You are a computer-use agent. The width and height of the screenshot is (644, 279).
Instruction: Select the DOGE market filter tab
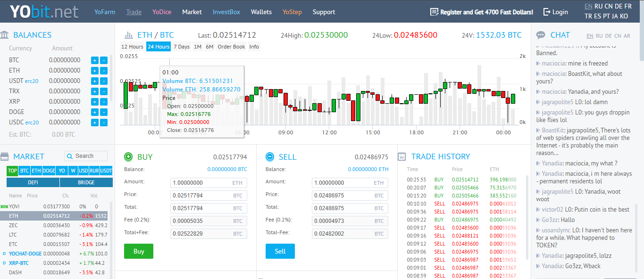(x=49, y=171)
